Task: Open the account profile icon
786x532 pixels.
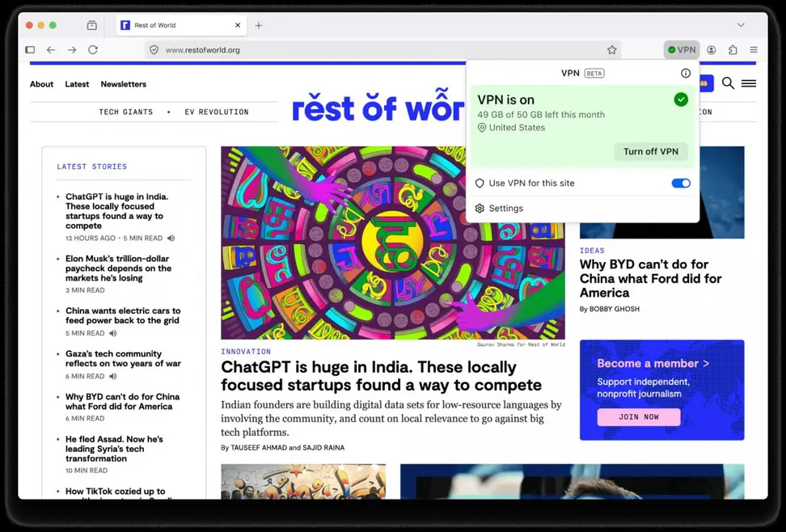Action: 712,49
